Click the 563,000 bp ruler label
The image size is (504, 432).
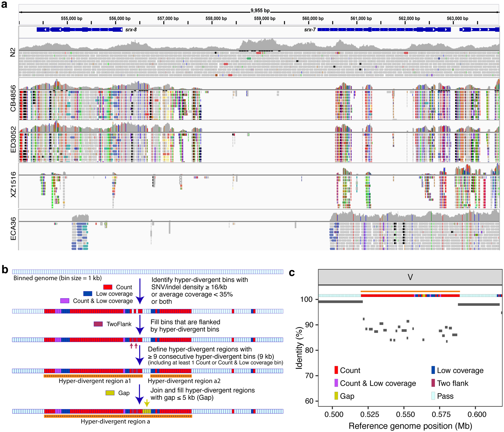(458, 18)
